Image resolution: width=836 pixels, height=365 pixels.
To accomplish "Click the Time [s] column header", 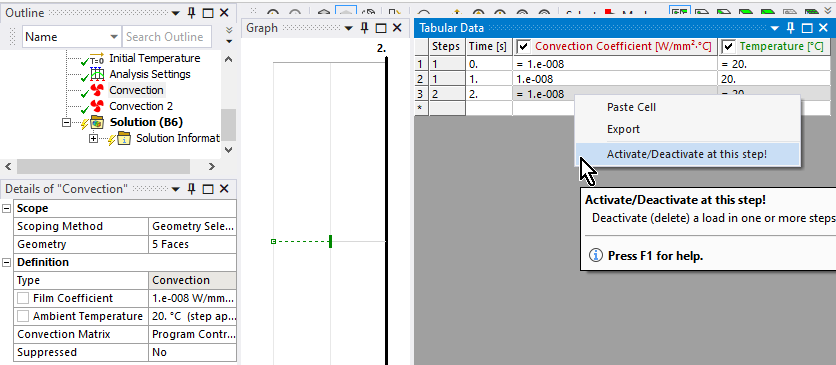I will point(488,46).
